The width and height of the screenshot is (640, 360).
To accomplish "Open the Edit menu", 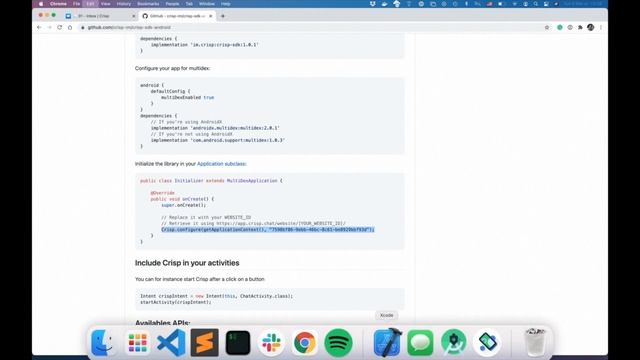I will (x=90, y=4).
